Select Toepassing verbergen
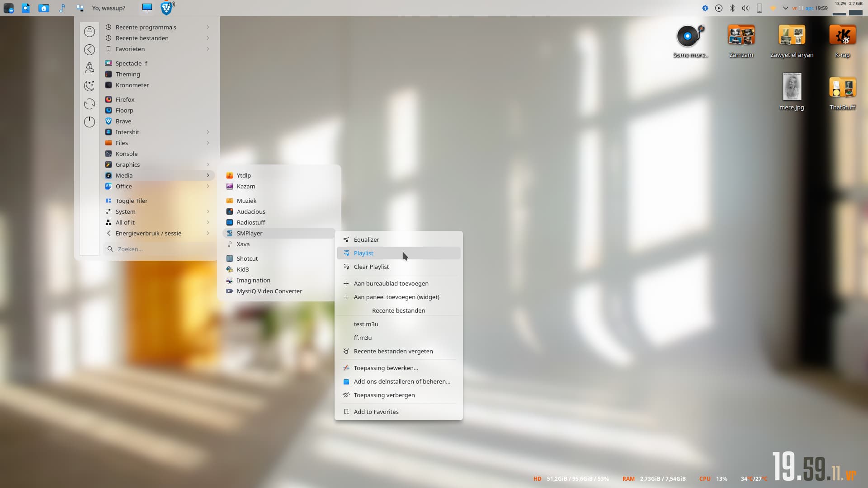The width and height of the screenshot is (868, 488). [399, 395]
